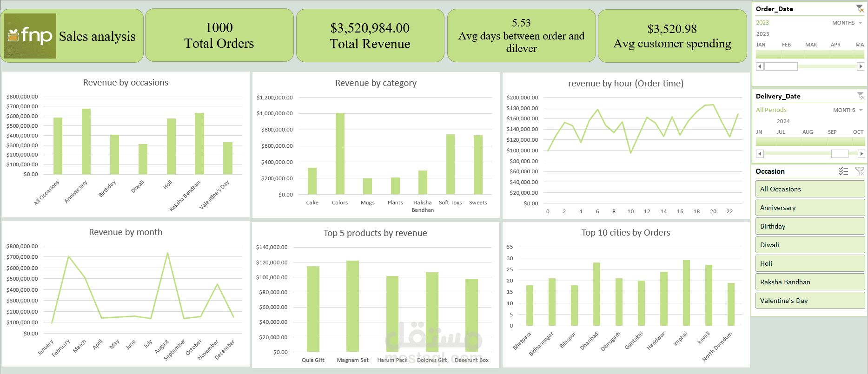This screenshot has width=868, height=374.
Task: Click Top 5 products by revenue title
Action: (x=375, y=233)
